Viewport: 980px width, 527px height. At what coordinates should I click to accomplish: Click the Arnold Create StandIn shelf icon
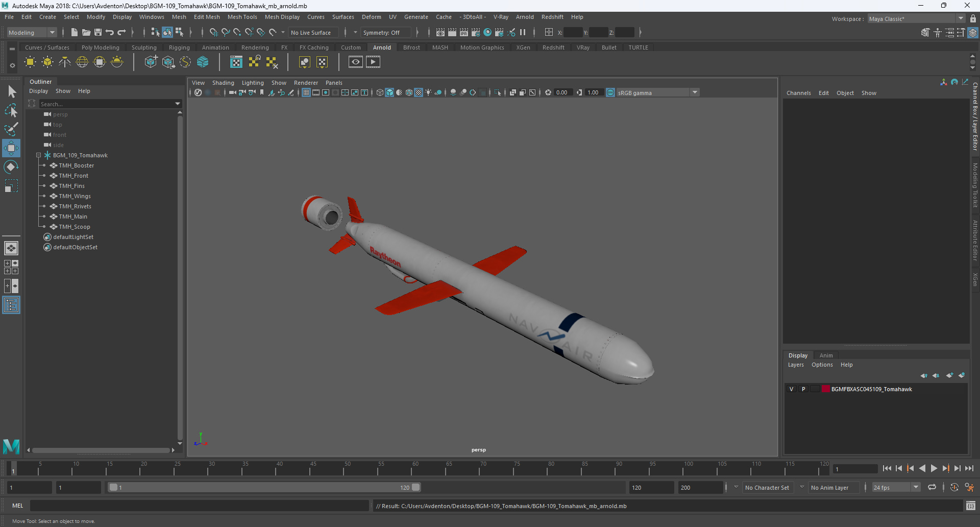pos(151,62)
